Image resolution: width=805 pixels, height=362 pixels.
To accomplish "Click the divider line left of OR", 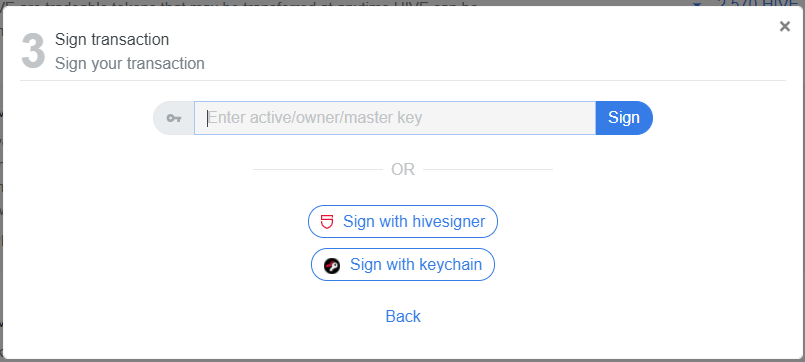I will point(318,169).
